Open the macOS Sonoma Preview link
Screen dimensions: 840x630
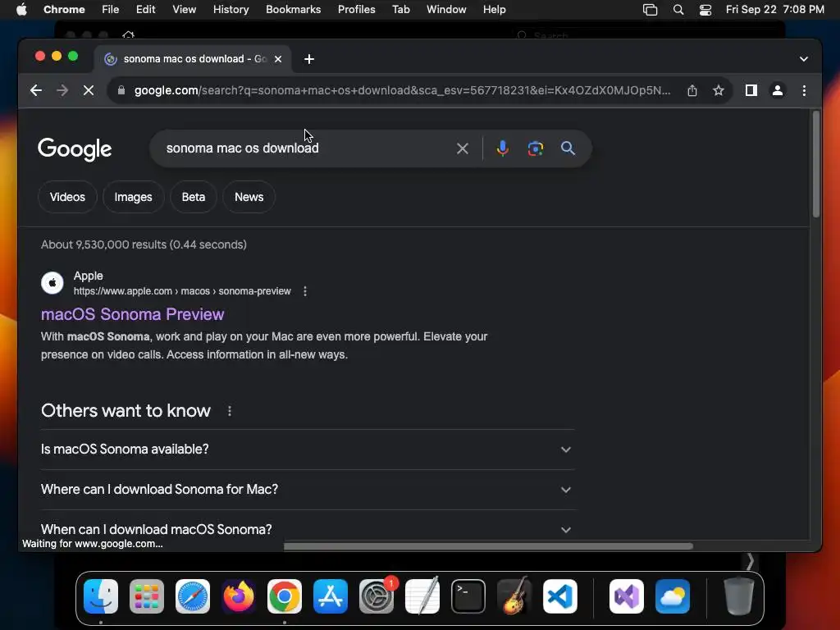[132, 314]
